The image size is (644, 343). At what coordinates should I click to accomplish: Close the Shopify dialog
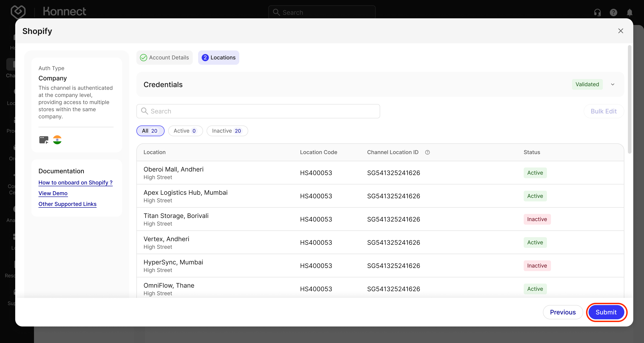point(621,31)
